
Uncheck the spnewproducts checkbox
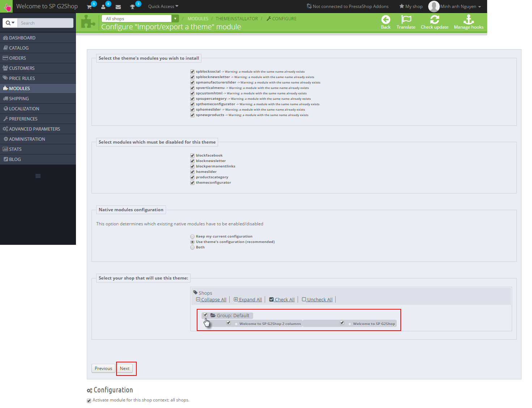click(x=192, y=115)
